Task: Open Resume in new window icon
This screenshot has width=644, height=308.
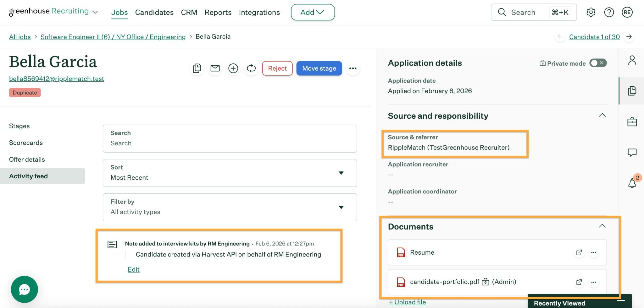Action: [x=579, y=252]
